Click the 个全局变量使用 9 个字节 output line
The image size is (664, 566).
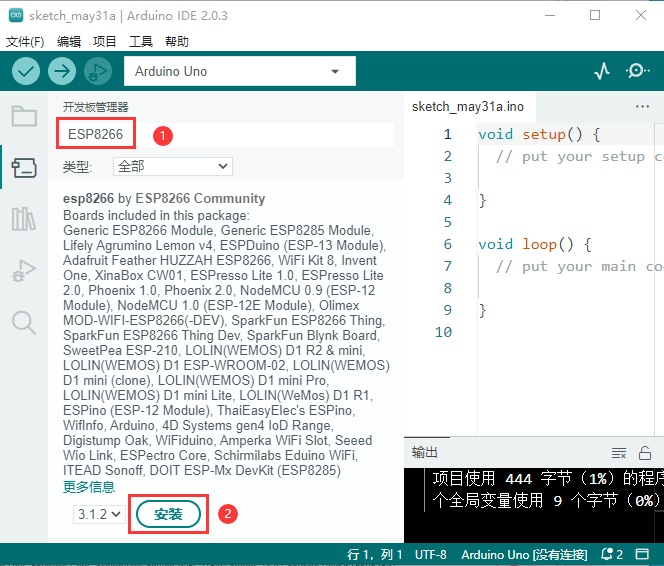548,500
